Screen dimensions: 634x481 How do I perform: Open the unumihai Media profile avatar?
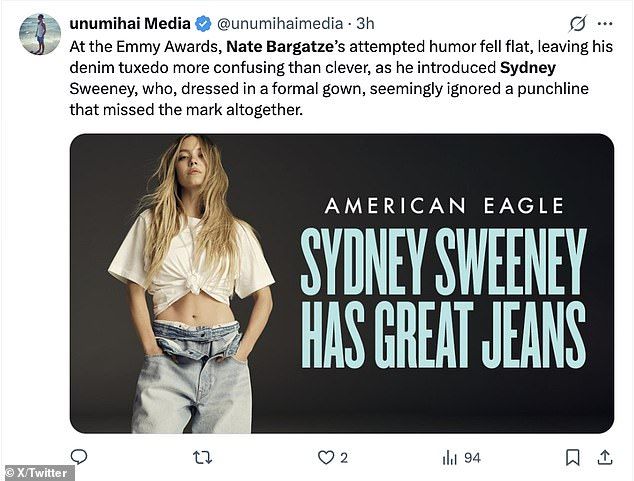point(40,34)
